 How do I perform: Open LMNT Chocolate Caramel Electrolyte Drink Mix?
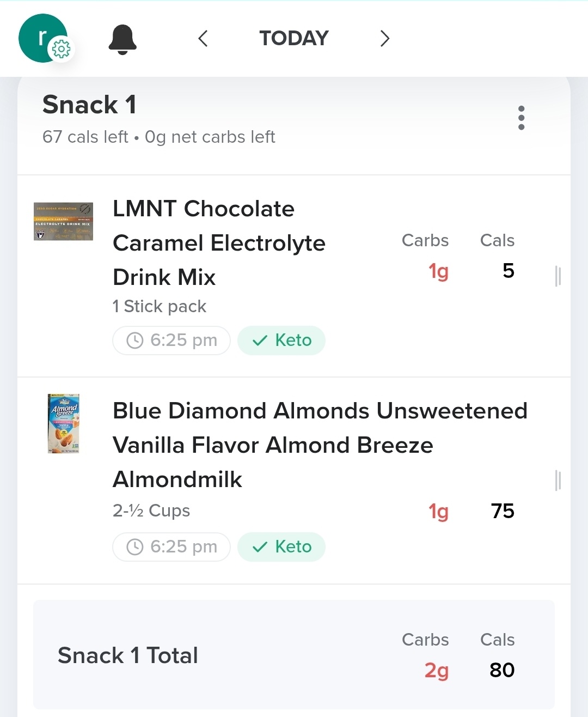[x=219, y=243]
